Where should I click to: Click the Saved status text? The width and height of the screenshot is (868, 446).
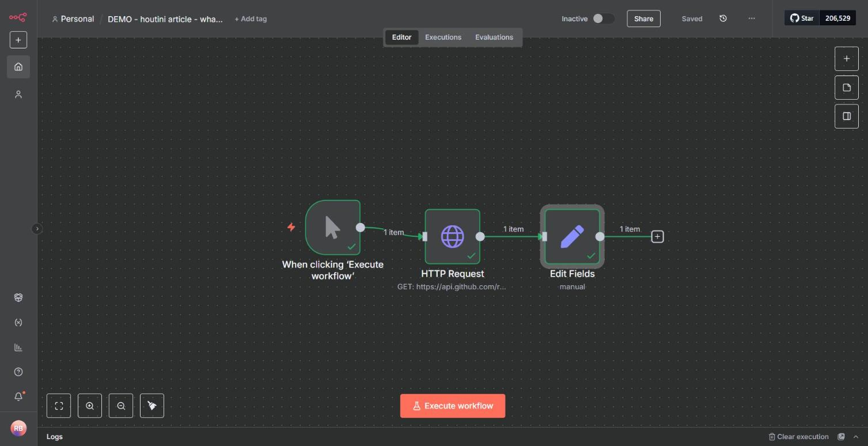pos(692,18)
